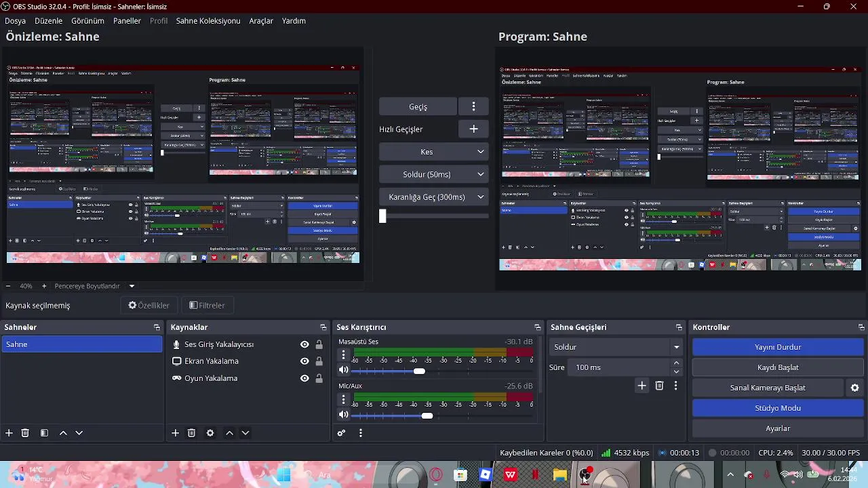The image size is (868, 488).
Task: Lock the Ses Giriş Yakalayıcısı source
Action: [x=319, y=344]
